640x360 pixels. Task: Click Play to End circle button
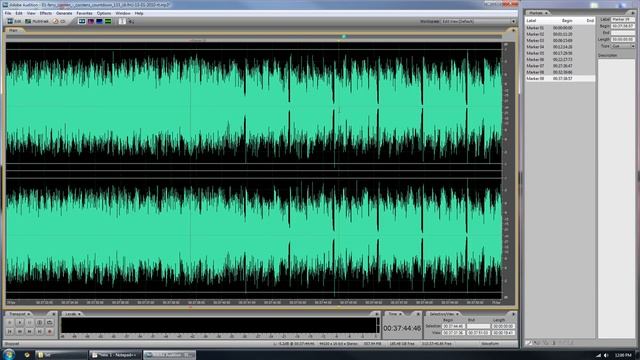coord(40,322)
